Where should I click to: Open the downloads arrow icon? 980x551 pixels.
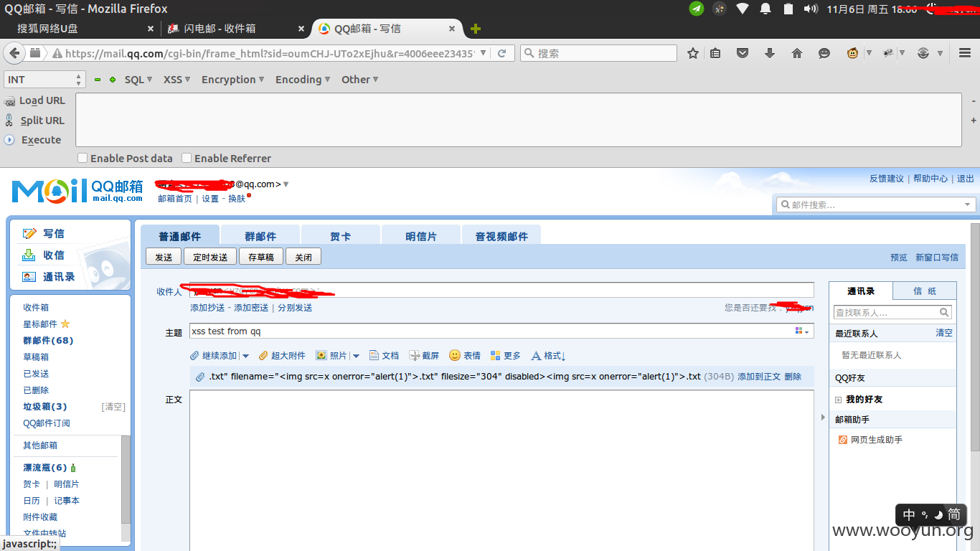click(770, 53)
